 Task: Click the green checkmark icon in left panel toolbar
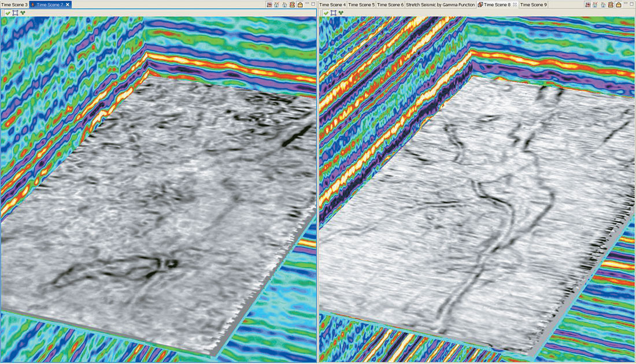point(8,13)
